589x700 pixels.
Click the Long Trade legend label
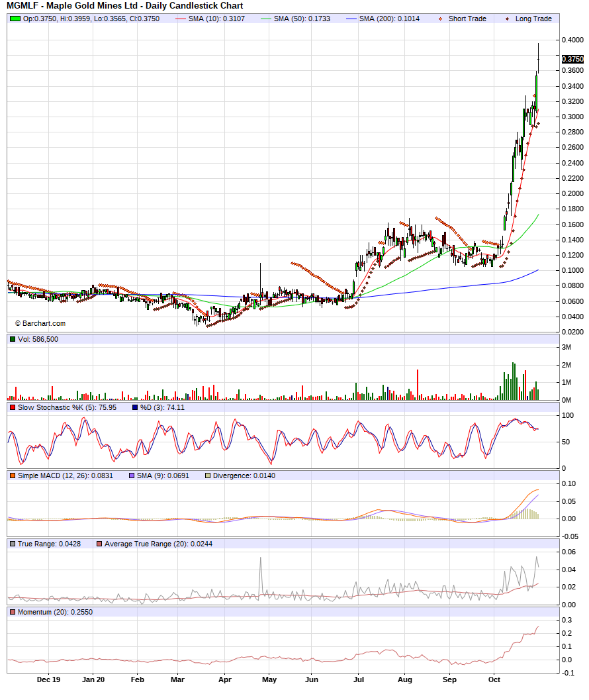[533, 19]
